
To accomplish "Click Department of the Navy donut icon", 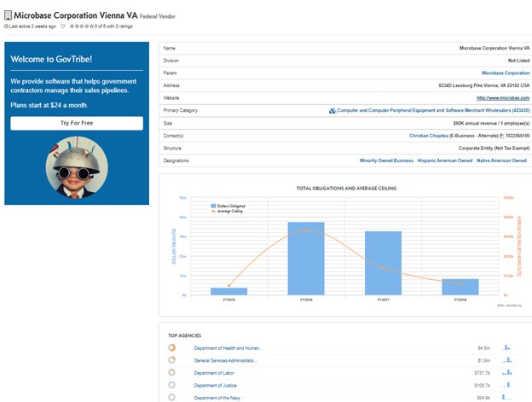I will [x=172, y=397].
